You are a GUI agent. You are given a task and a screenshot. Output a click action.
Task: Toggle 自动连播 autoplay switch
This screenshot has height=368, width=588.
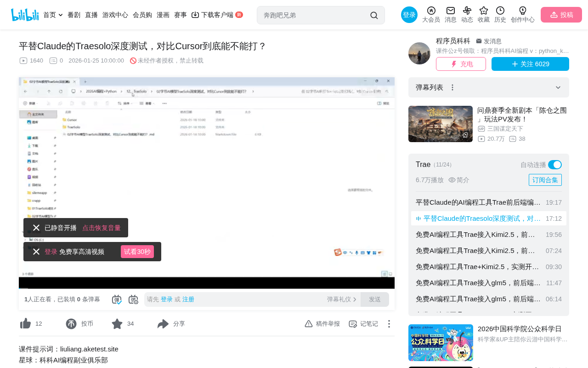click(x=555, y=165)
